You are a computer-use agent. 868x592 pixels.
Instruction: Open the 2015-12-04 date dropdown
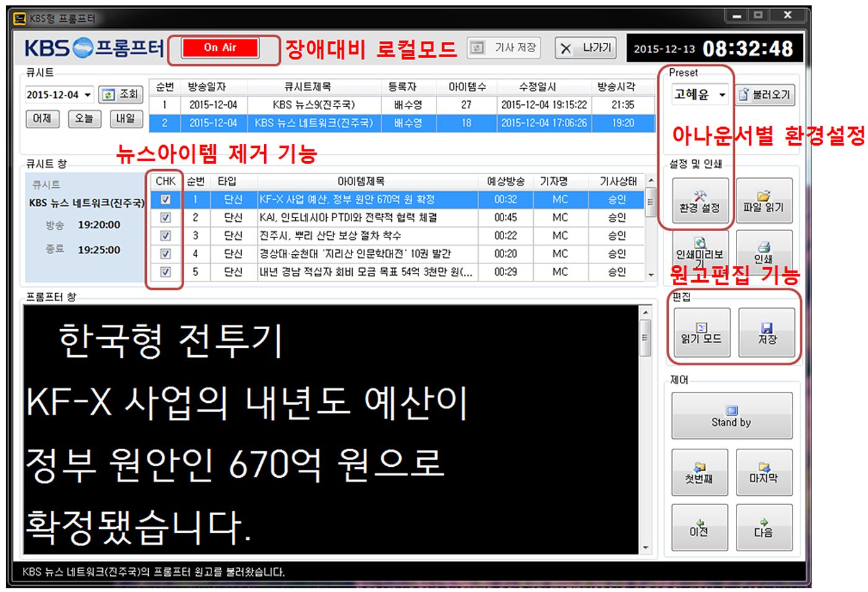pyautogui.click(x=87, y=95)
